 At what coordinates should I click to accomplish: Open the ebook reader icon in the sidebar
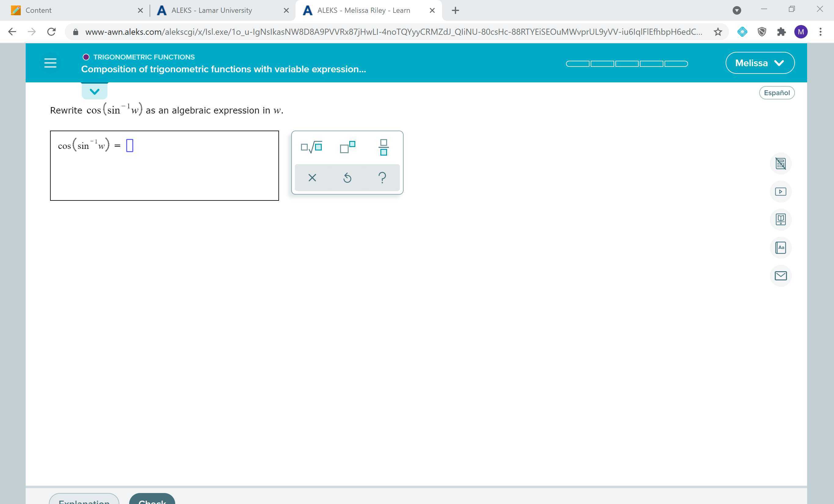pyautogui.click(x=781, y=219)
